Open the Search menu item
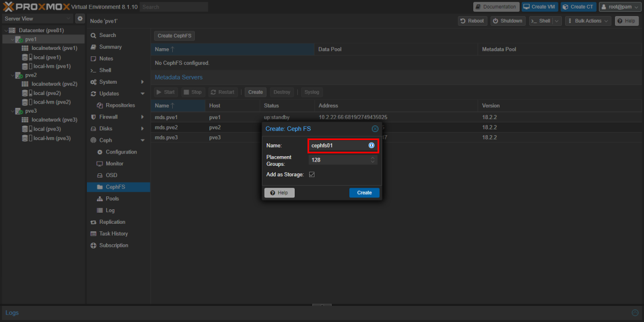This screenshot has width=644, height=322. [x=118, y=35]
